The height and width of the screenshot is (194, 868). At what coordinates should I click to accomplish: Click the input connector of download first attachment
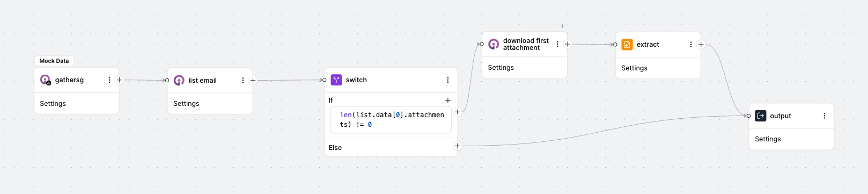(482, 44)
